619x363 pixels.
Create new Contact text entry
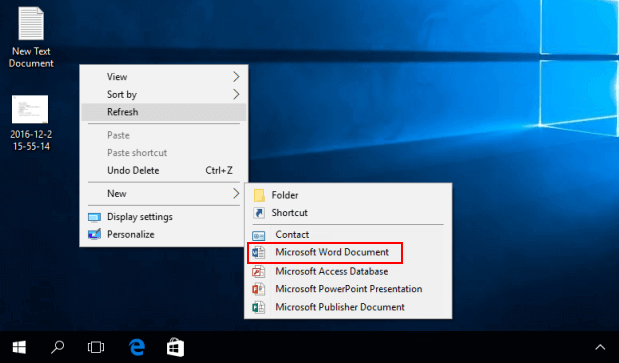(x=292, y=234)
